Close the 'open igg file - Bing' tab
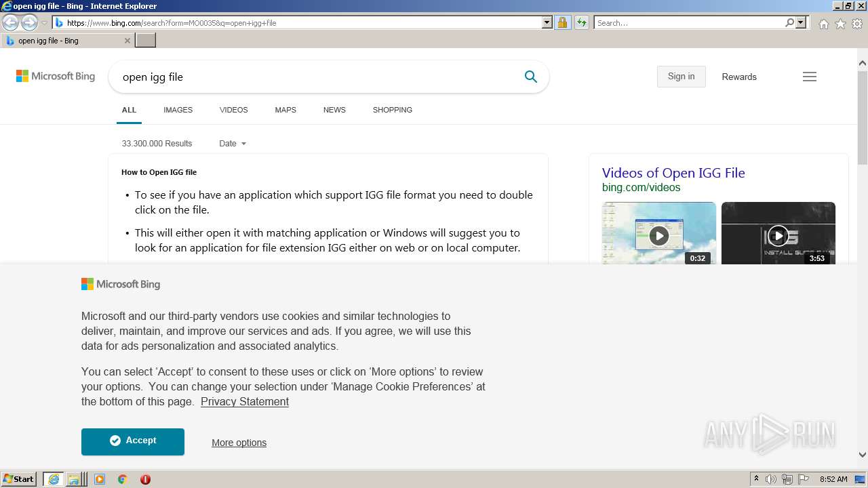Viewport: 868px width, 488px height. (x=127, y=41)
